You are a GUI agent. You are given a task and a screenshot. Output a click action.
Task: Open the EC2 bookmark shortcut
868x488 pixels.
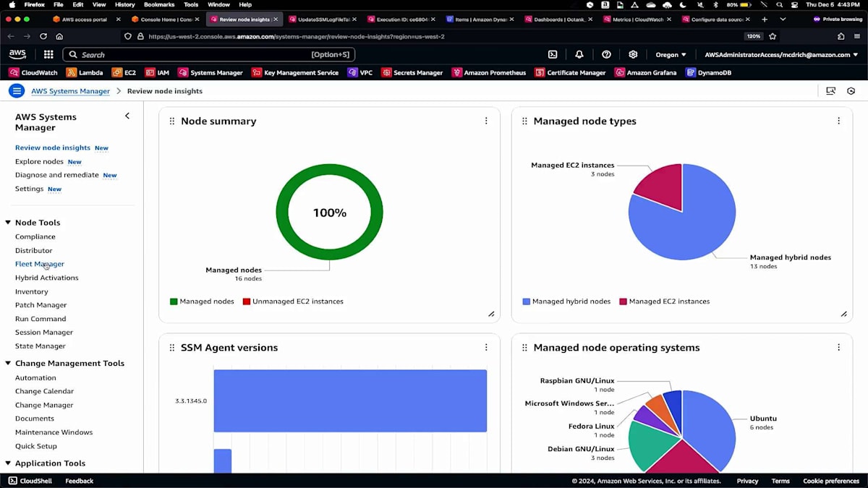tap(124, 72)
